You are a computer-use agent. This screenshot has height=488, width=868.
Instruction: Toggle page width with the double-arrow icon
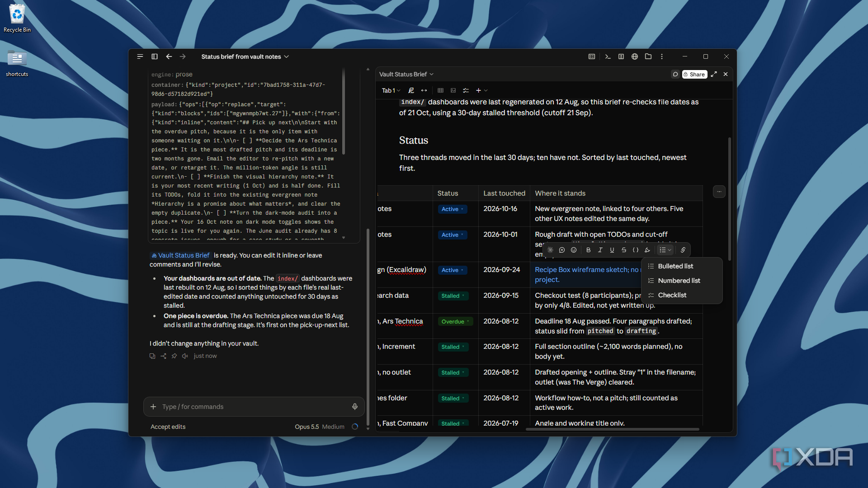424,90
